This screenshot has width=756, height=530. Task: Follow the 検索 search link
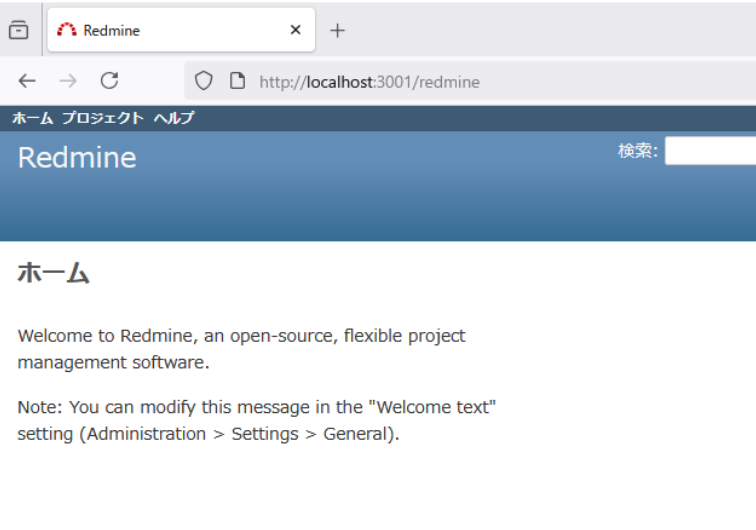636,151
